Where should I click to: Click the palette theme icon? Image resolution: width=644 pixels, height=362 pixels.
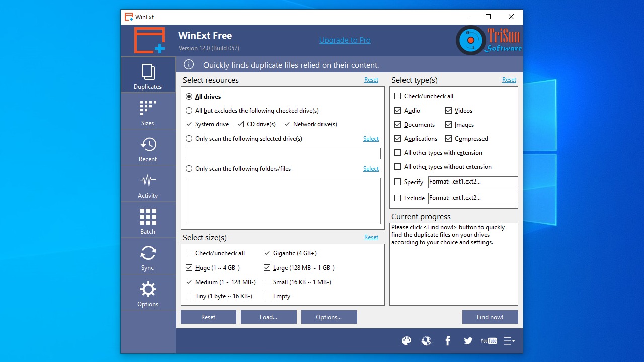(407, 341)
